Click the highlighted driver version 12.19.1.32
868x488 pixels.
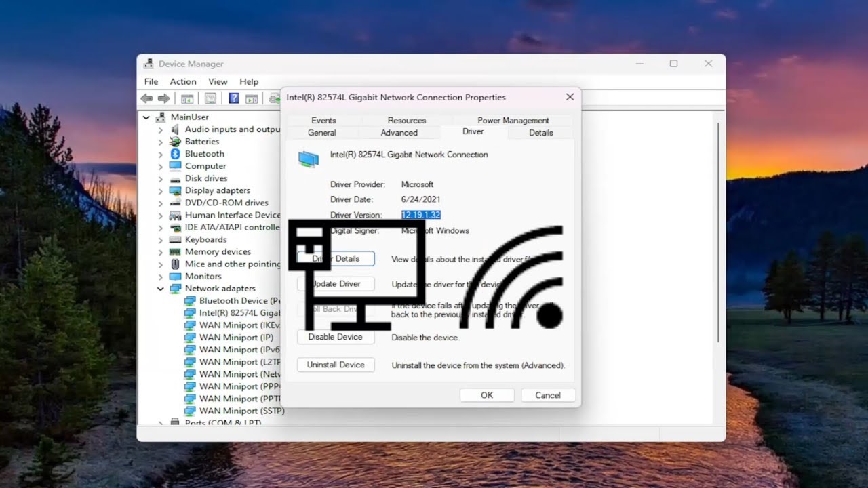click(x=420, y=215)
